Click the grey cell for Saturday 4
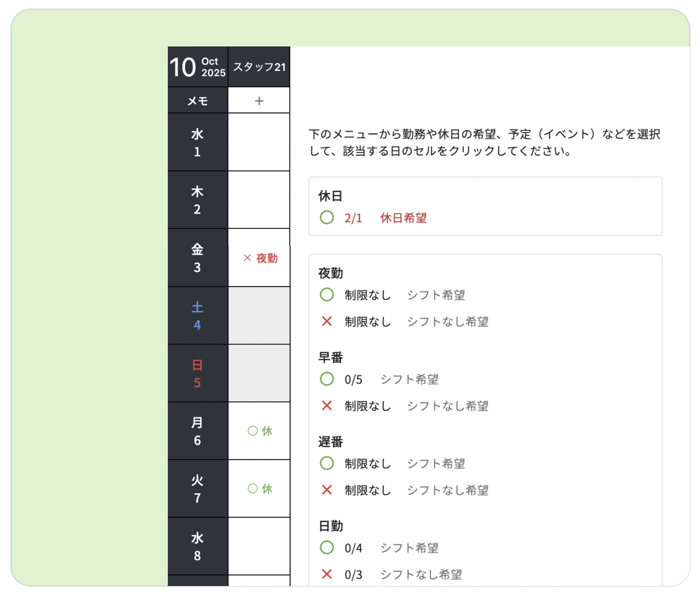This screenshot has width=700, height=596. pos(259,316)
